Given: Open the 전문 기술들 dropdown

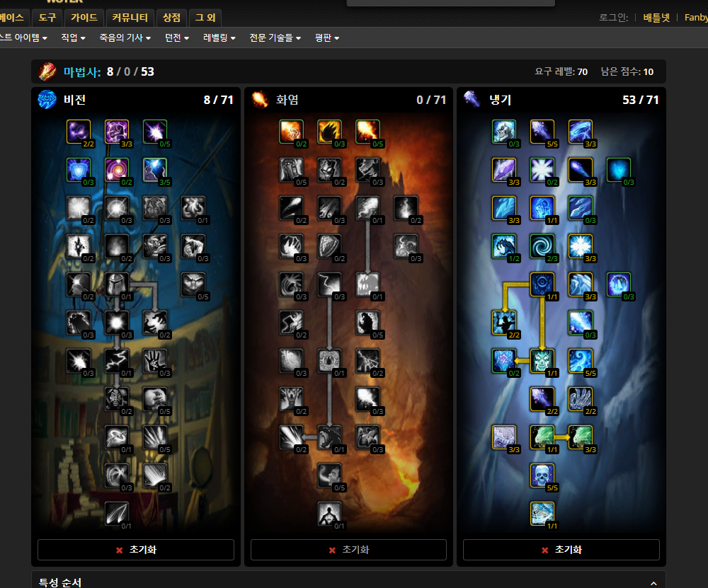Looking at the screenshot, I should (275, 38).
